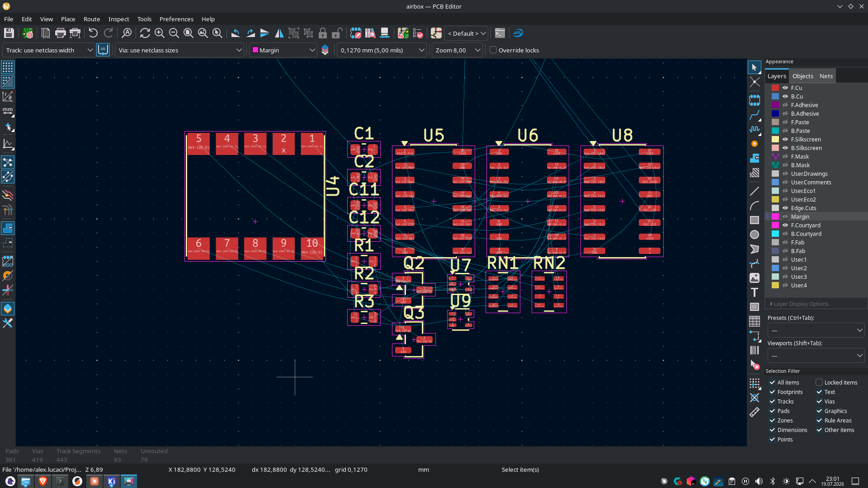
Task: Open the < Default > preset dropdown
Action: click(466, 33)
